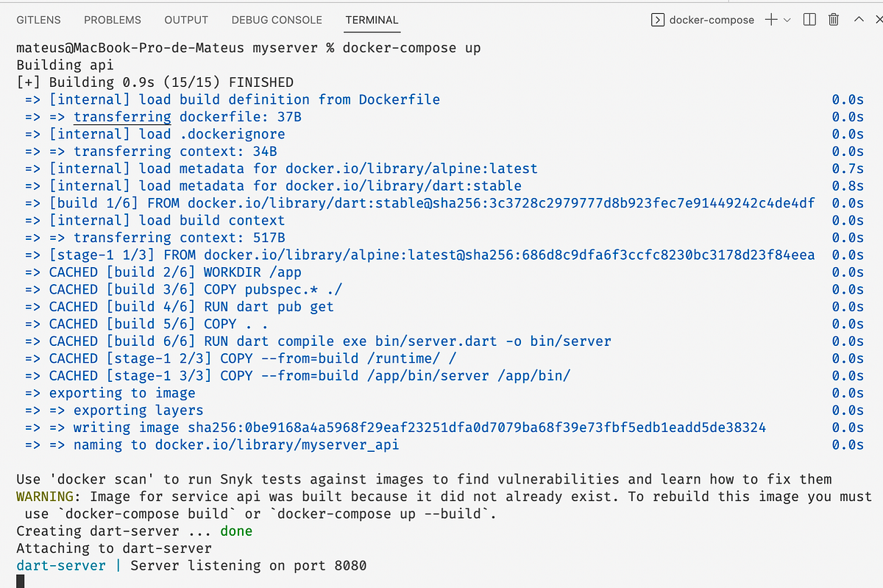Click the dart-server label in terminal output
Viewport: 883px width, 588px height.
point(60,565)
